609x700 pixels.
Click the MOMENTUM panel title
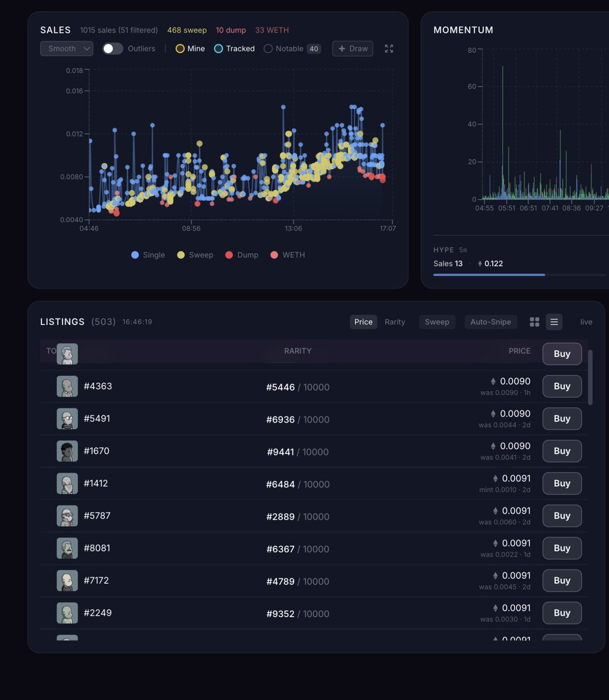tap(463, 30)
